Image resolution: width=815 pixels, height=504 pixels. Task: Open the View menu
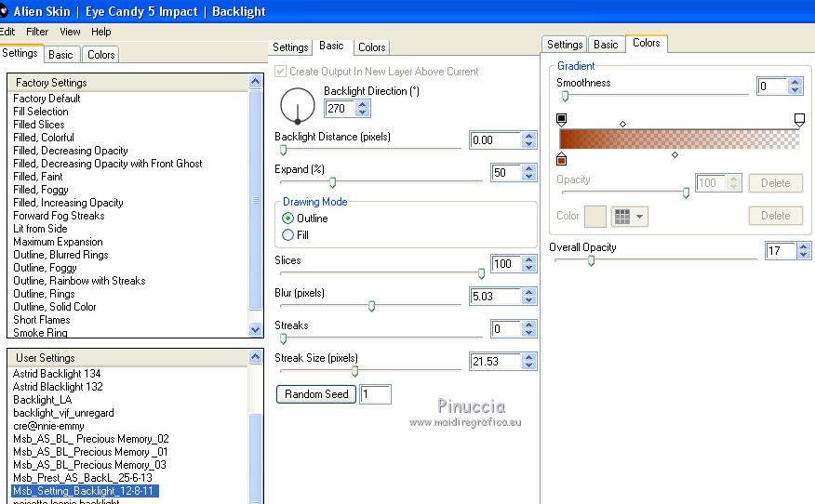coord(70,32)
